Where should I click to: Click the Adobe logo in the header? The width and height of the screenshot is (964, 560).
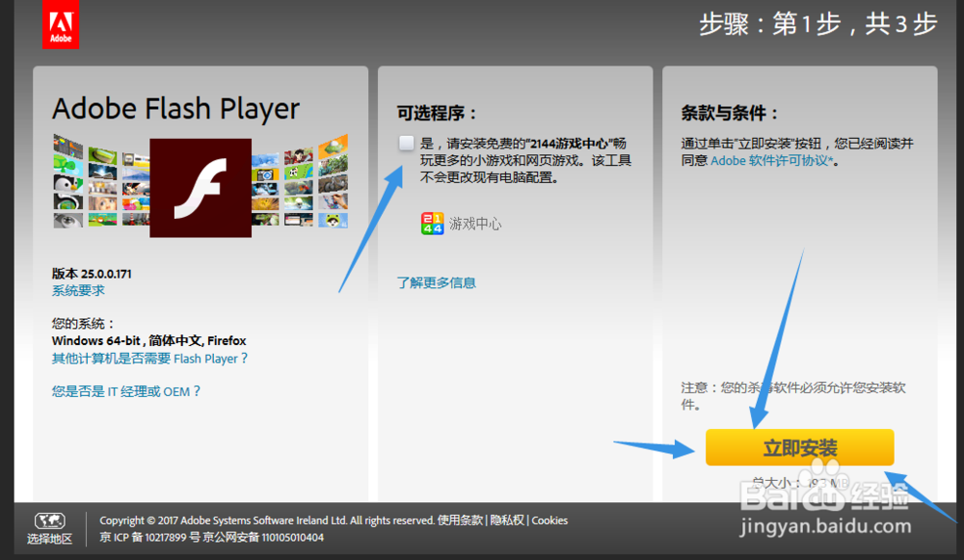[x=60, y=24]
